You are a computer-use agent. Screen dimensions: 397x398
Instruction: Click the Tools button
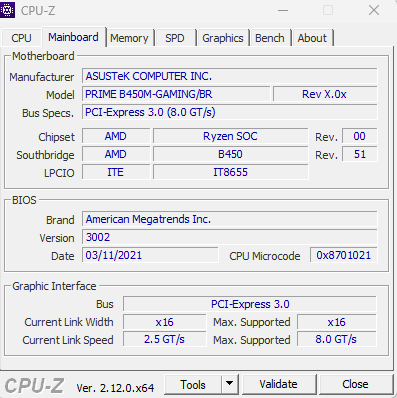pos(193,384)
